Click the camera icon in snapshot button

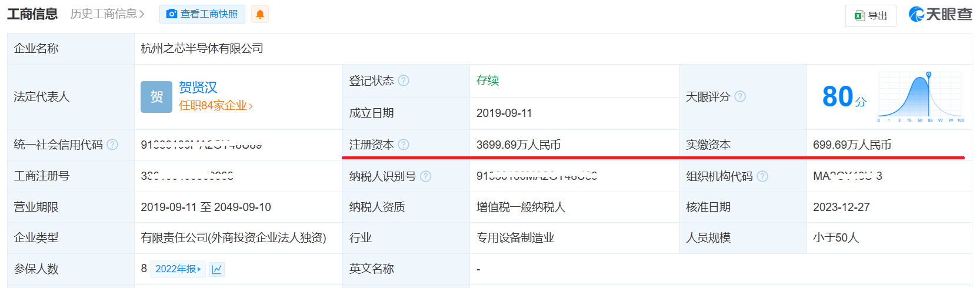click(x=172, y=14)
